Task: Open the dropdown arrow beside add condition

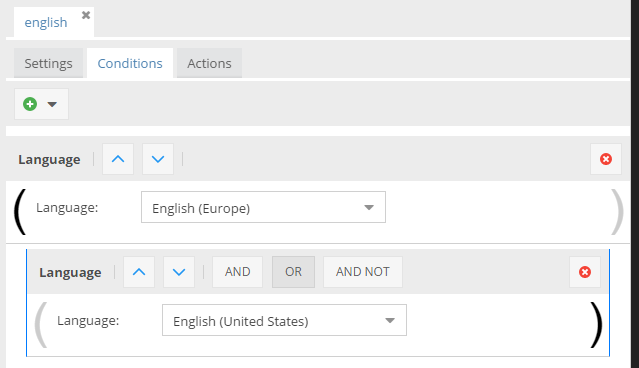Action: [x=52, y=104]
